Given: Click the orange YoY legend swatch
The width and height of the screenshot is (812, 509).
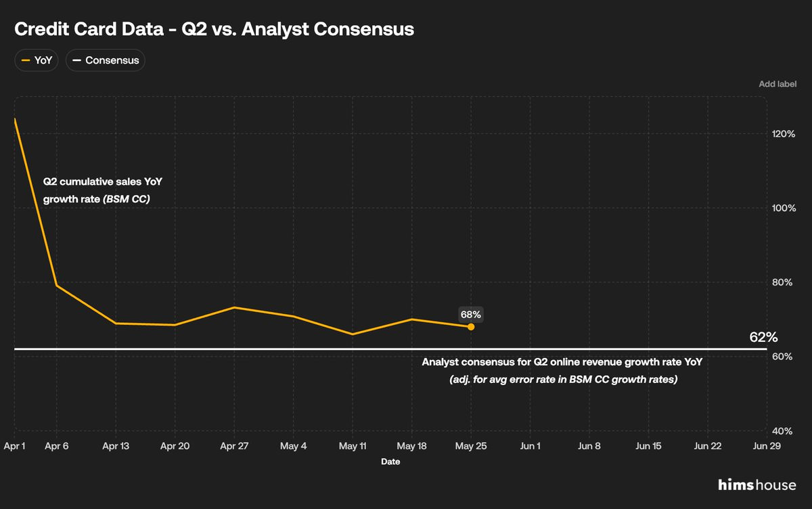Looking at the screenshot, I should click(x=26, y=60).
